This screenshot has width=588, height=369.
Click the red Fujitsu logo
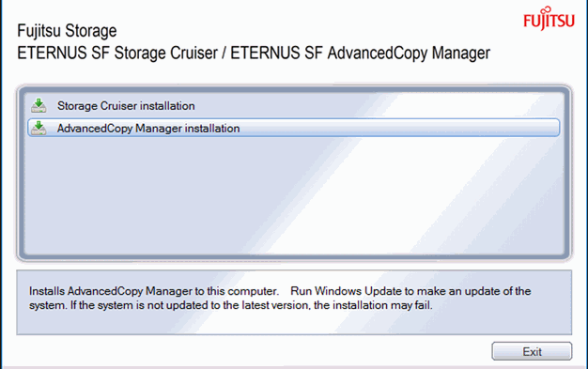coord(549,19)
